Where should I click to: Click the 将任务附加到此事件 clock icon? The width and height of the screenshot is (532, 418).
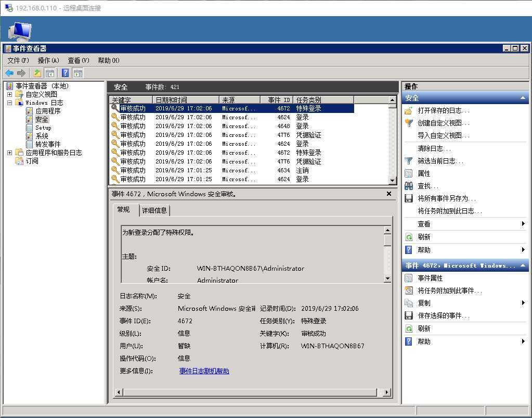click(409, 290)
